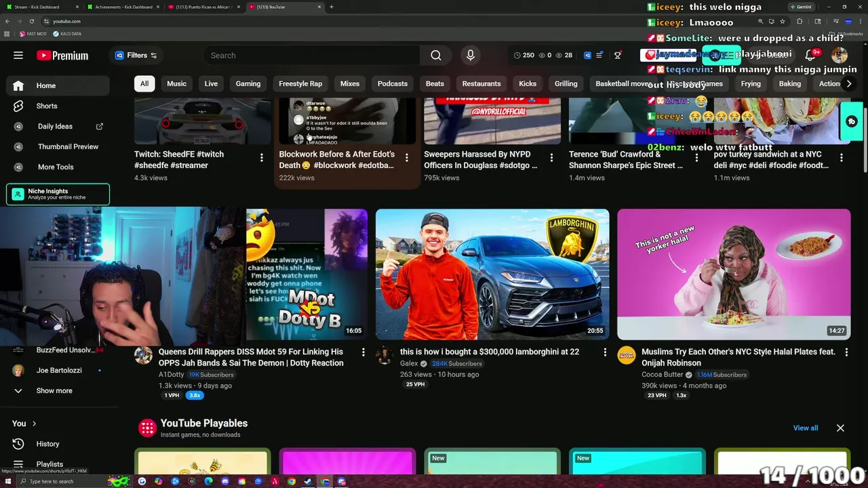This screenshot has height=488, width=868.
Task: Open the FAST MOD bookmark
Action: (x=33, y=34)
